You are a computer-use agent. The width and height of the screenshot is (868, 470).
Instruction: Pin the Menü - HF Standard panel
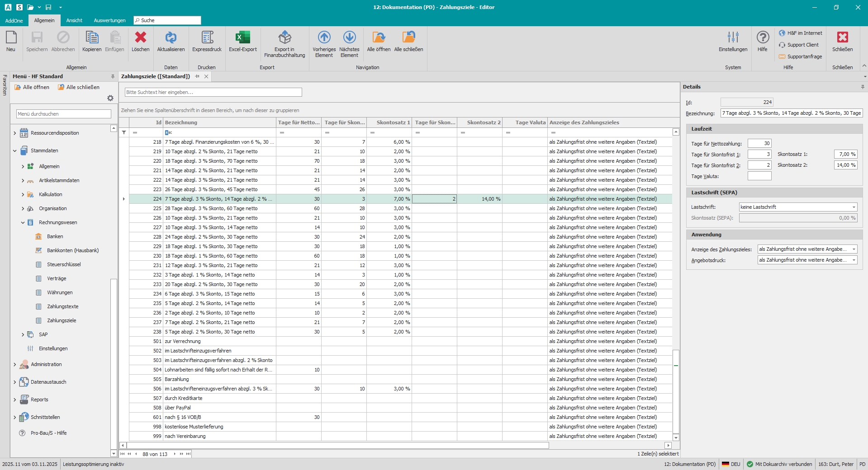(113, 76)
